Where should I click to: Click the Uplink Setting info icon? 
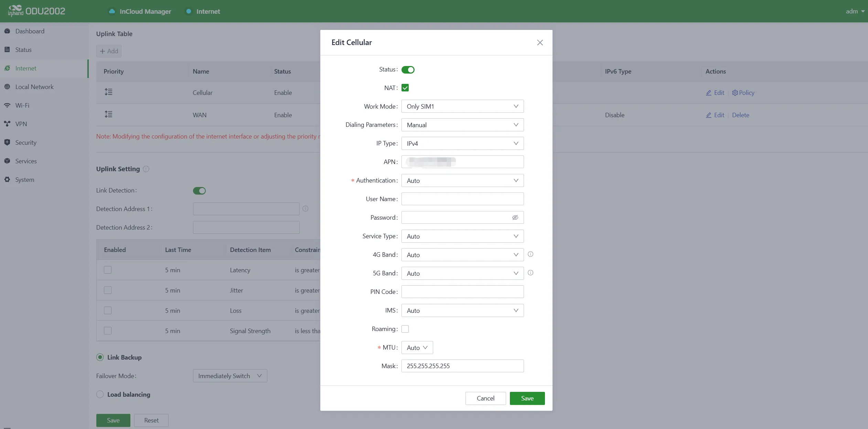point(146,169)
